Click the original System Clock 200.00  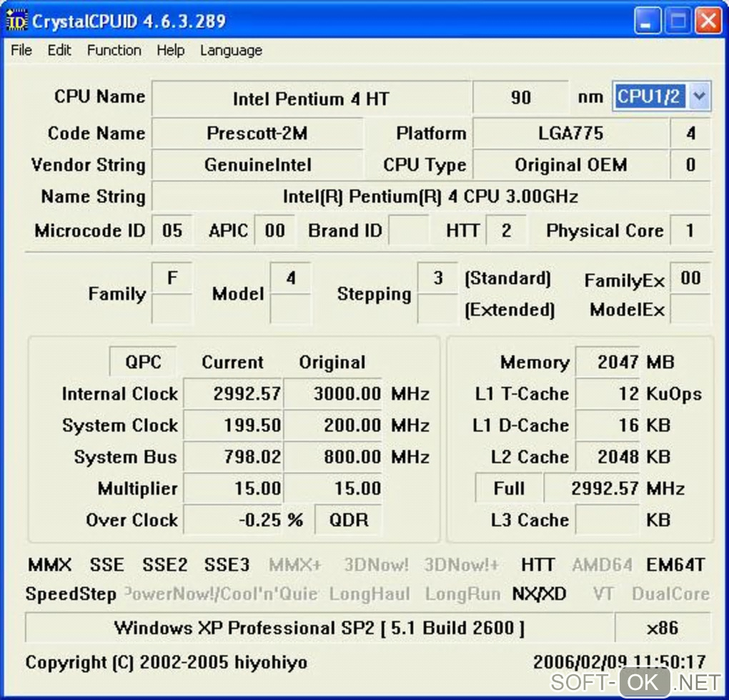point(333,425)
